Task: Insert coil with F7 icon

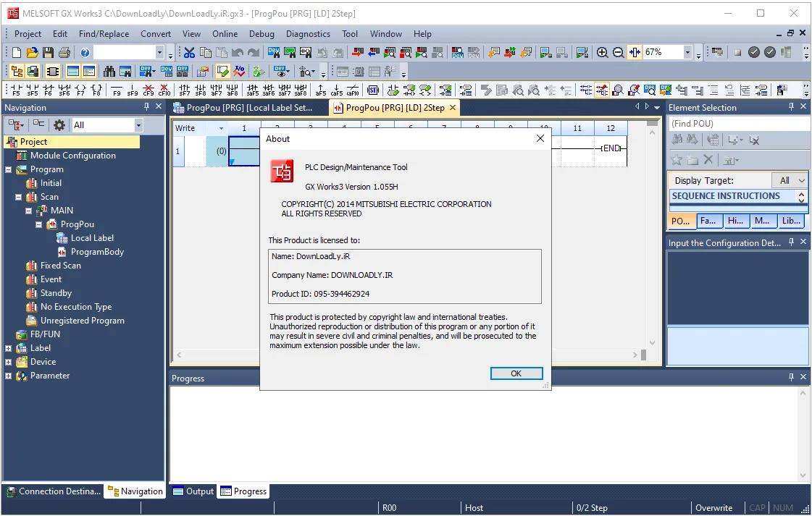Action: (81, 90)
